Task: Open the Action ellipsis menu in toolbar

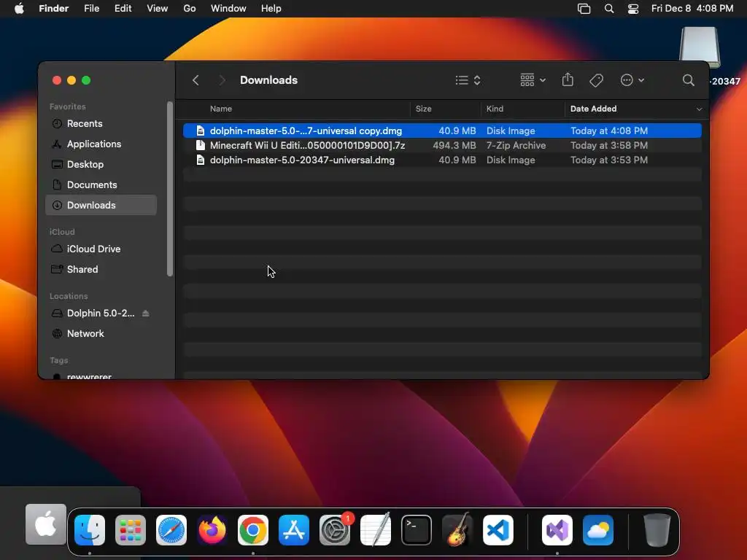Action: point(632,80)
